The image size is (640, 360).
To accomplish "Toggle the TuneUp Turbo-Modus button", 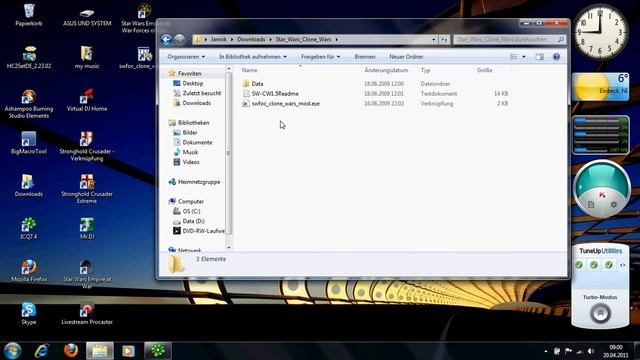I will (x=600, y=313).
